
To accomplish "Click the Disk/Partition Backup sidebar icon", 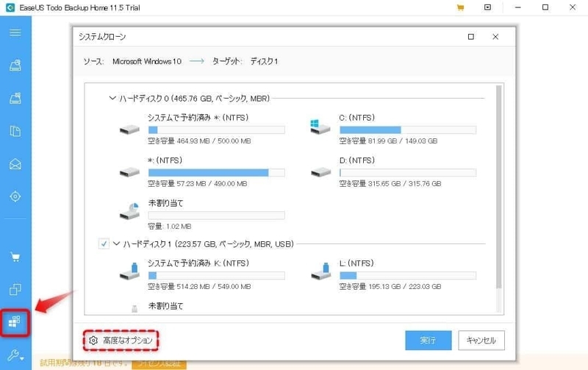I will click(x=15, y=67).
